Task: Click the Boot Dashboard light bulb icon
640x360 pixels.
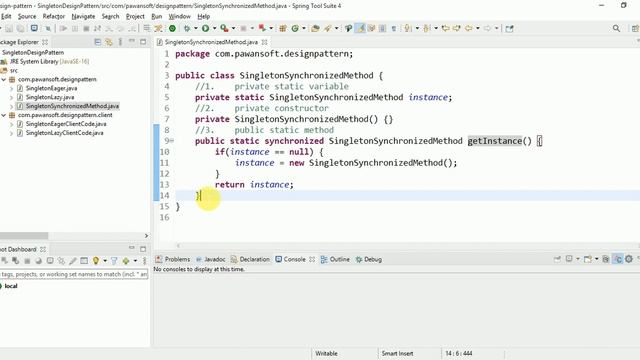Action: coord(96,260)
